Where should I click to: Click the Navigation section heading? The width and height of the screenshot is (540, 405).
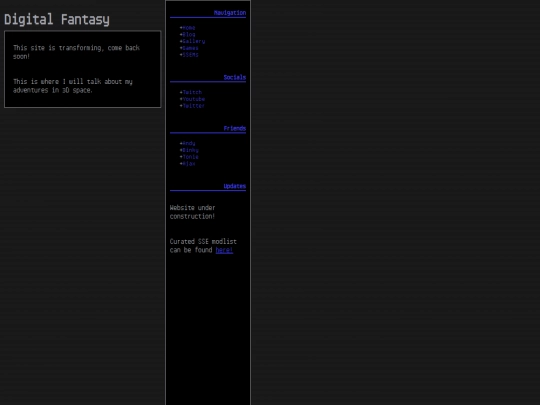[x=230, y=13]
